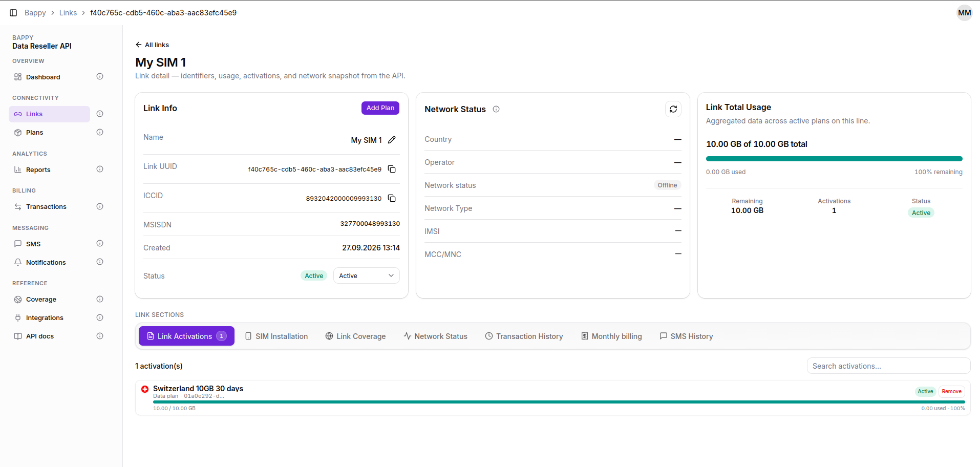The image size is (980, 467).
Task: Focus the Search activations field
Action: [888, 366]
